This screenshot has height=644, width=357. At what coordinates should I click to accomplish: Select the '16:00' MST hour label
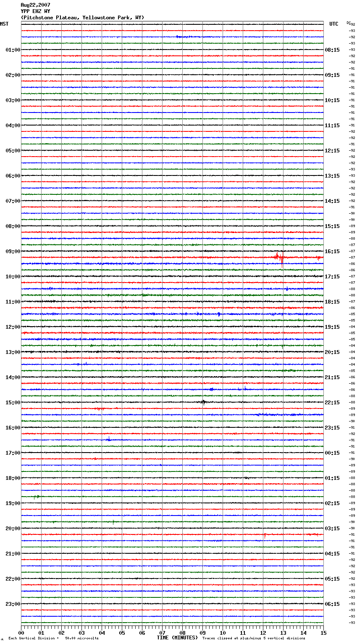click(13, 428)
